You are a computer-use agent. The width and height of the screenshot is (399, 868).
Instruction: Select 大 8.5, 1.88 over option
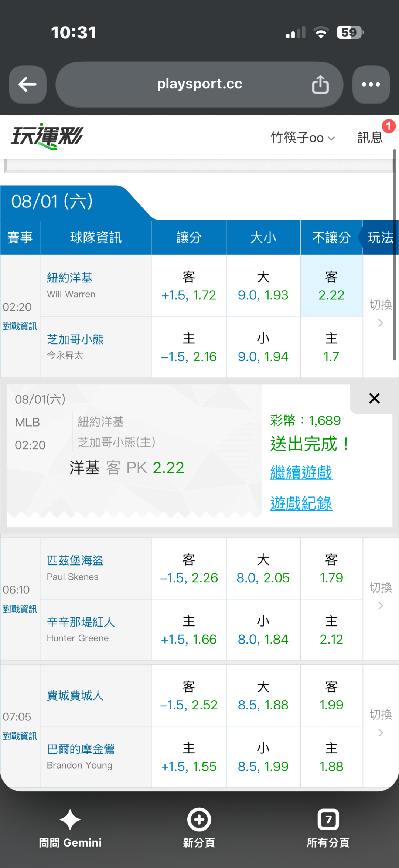coord(263,696)
